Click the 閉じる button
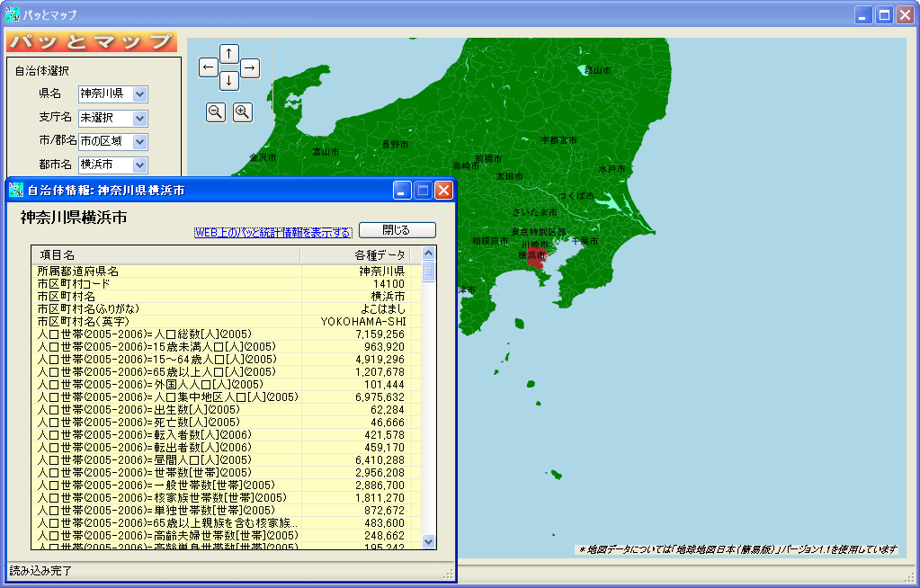 [397, 230]
